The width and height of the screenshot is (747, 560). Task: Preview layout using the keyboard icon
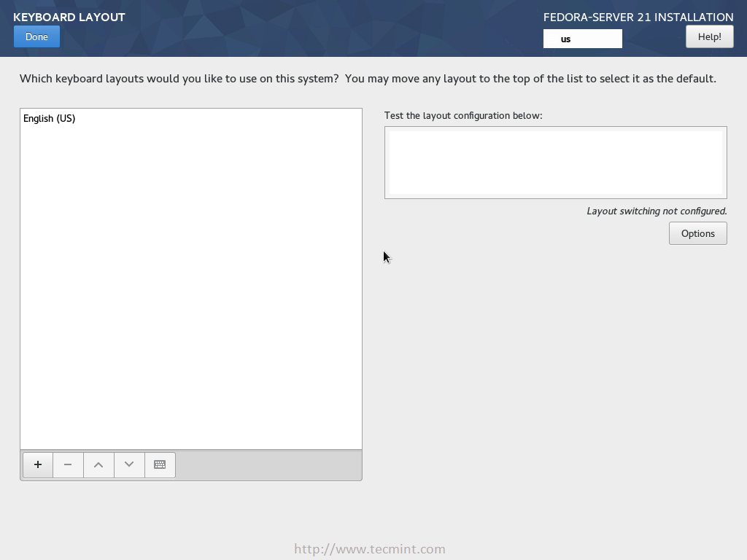pyautogui.click(x=160, y=464)
